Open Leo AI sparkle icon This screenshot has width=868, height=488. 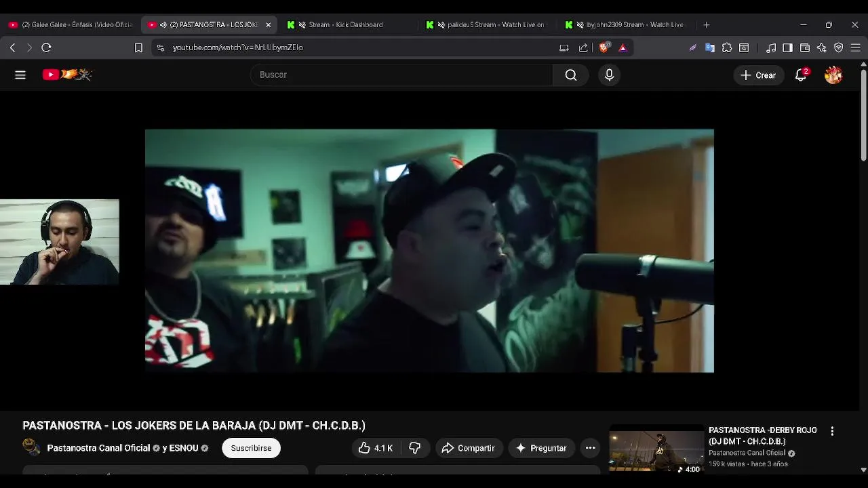pos(822,47)
